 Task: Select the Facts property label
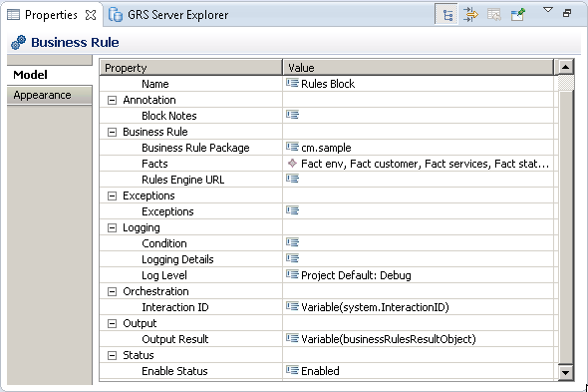tap(154, 164)
